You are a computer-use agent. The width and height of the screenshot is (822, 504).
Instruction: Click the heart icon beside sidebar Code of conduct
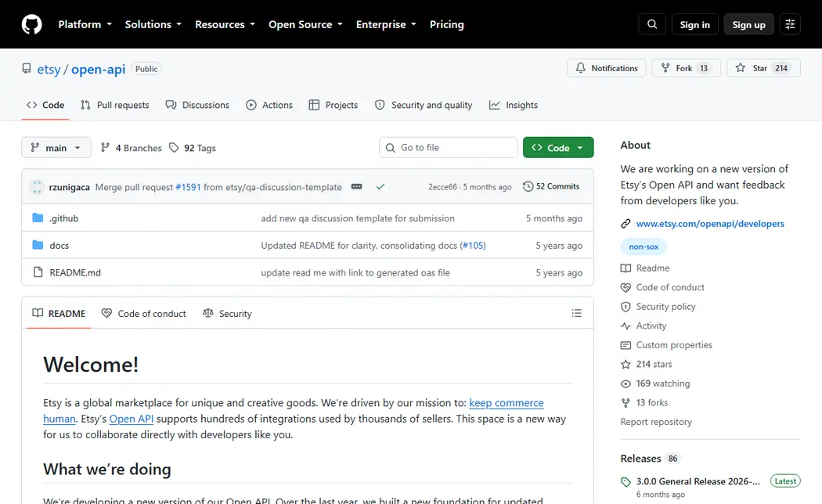[626, 288]
